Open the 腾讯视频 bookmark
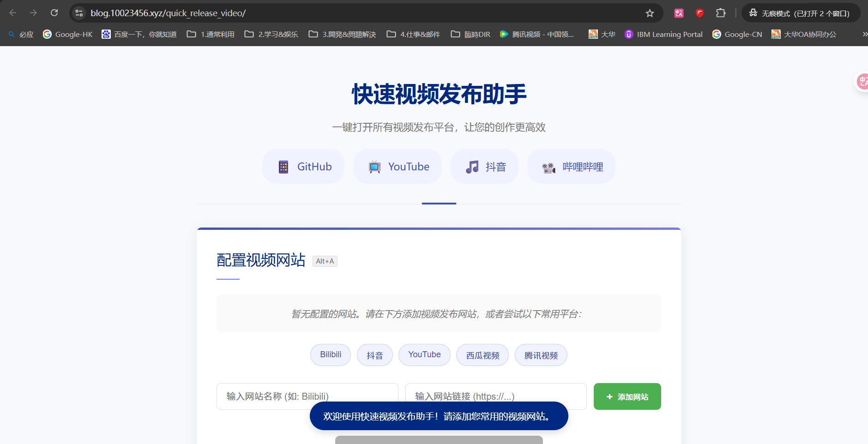 tap(537, 34)
